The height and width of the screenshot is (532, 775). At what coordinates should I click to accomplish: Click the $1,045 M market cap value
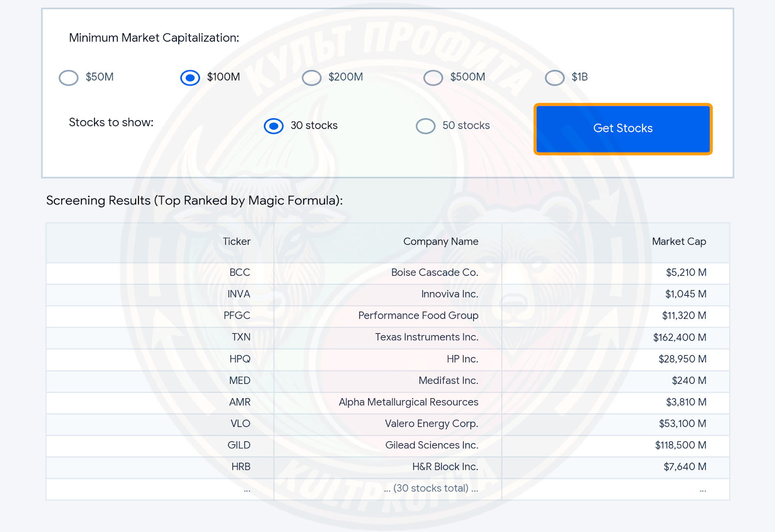point(685,294)
